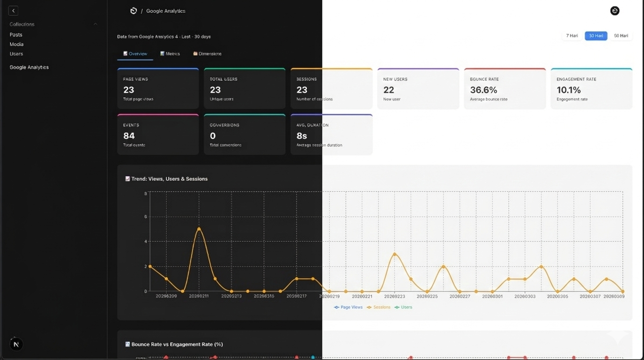Image resolution: width=644 pixels, height=360 pixels.
Task: Click the icon beside Bounce Rate vs Engagement Rate
Action: [x=127, y=344]
